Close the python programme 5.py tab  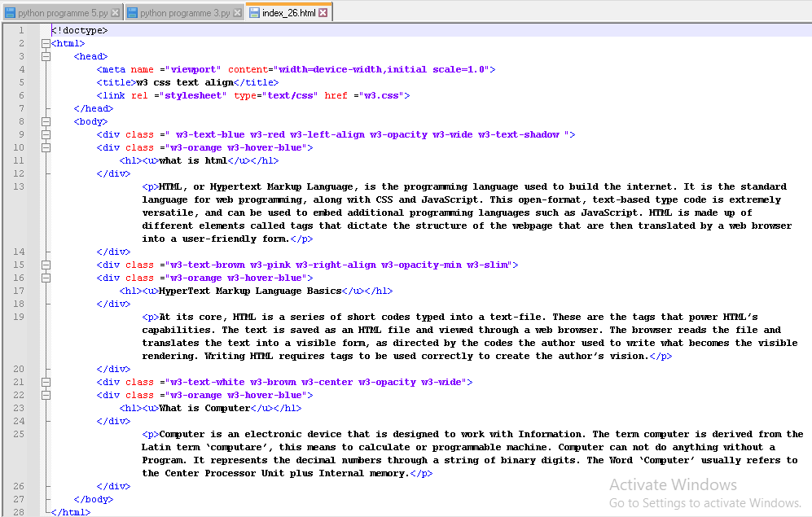pyautogui.click(x=115, y=13)
